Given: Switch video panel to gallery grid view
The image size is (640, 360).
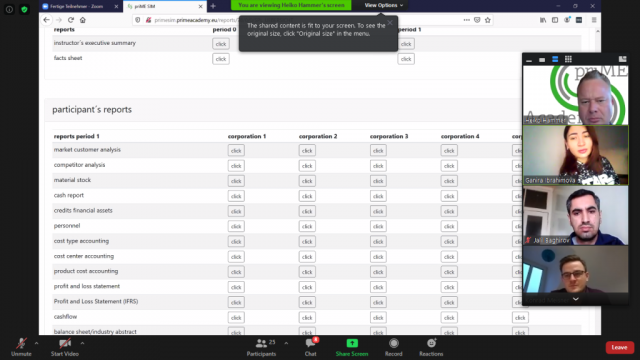Looking at the screenshot, I should click(x=568, y=59).
